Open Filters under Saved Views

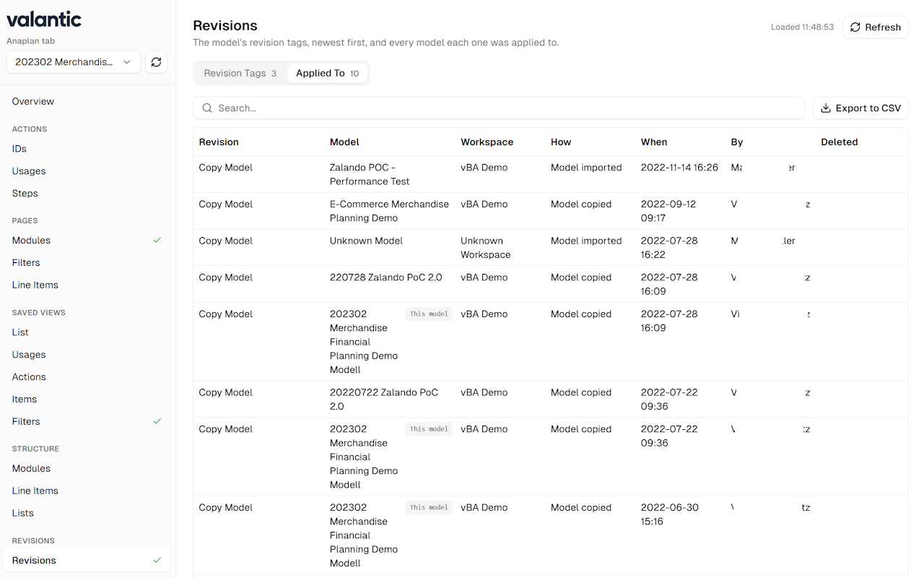(x=87, y=422)
